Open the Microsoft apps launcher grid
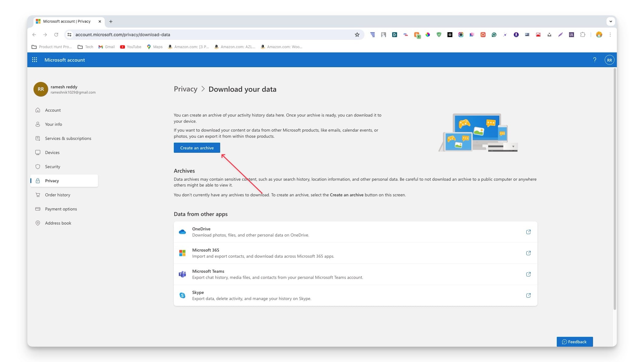The image size is (644, 362). 35,60
